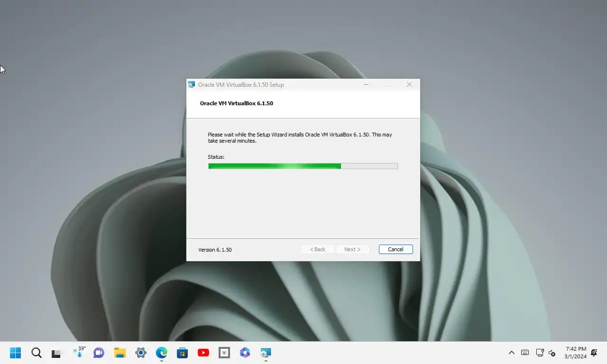This screenshot has height=364, width=607.
Task: Open taskbar Search
Action: point(37,353)
